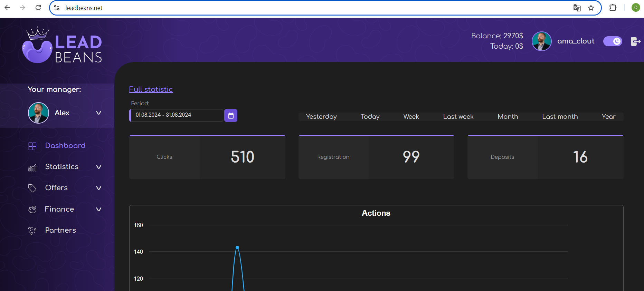The width and height of the screenshot is (644, 291).
Task: Bookmark this page with the star icon
Action: click(591, 8)
